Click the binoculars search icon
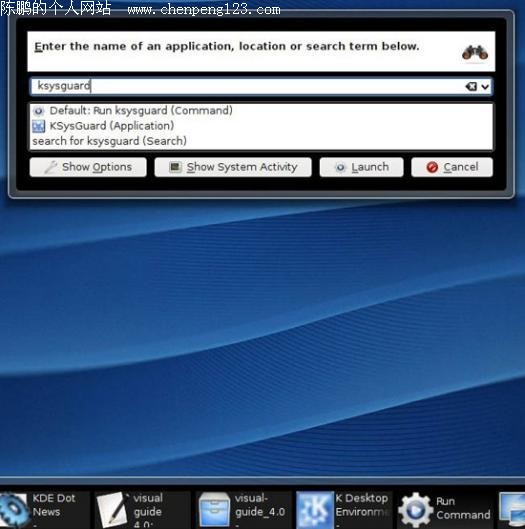The width and height of the screenshot is (525, 529). point(475,52)
